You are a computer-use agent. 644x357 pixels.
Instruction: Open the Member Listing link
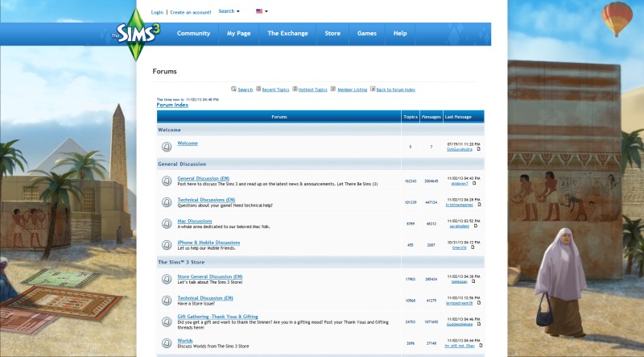pyautogui.click(x=353, y=89)
